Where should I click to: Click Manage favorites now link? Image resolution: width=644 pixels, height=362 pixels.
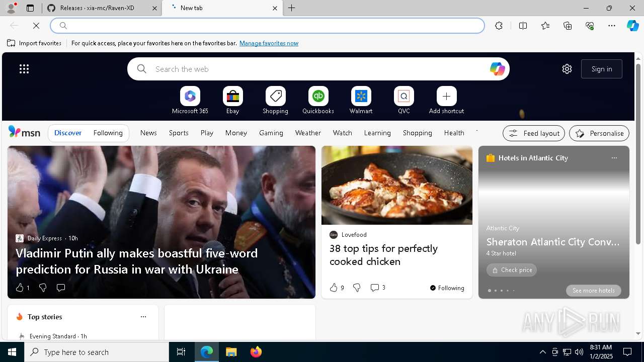[269, 43]
